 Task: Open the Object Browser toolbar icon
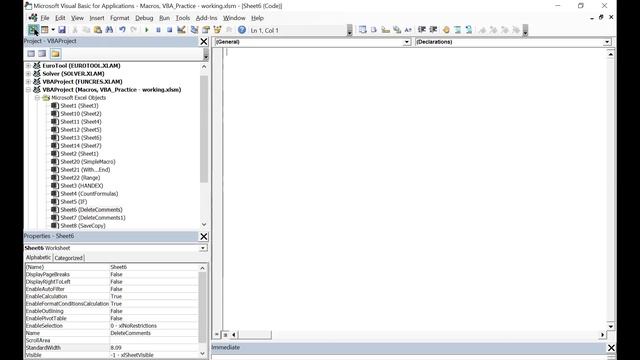217,30
